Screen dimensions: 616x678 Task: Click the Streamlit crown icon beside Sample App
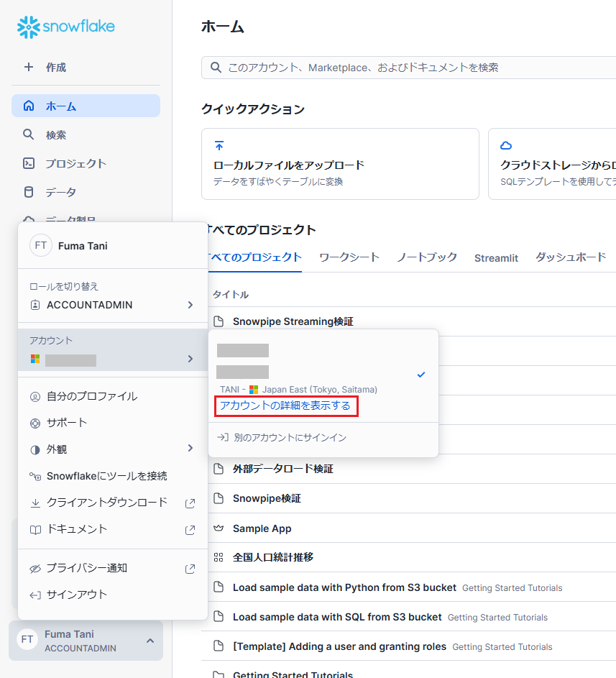pos(219,528)
